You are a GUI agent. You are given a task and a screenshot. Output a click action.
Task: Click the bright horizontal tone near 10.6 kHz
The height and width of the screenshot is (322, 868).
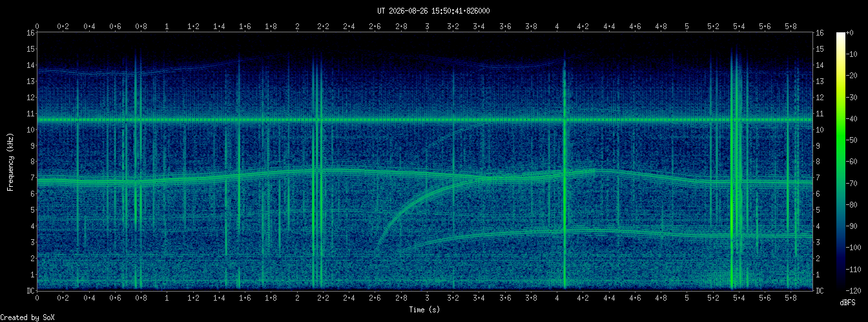pyautogui.click(x=424, y=120)
